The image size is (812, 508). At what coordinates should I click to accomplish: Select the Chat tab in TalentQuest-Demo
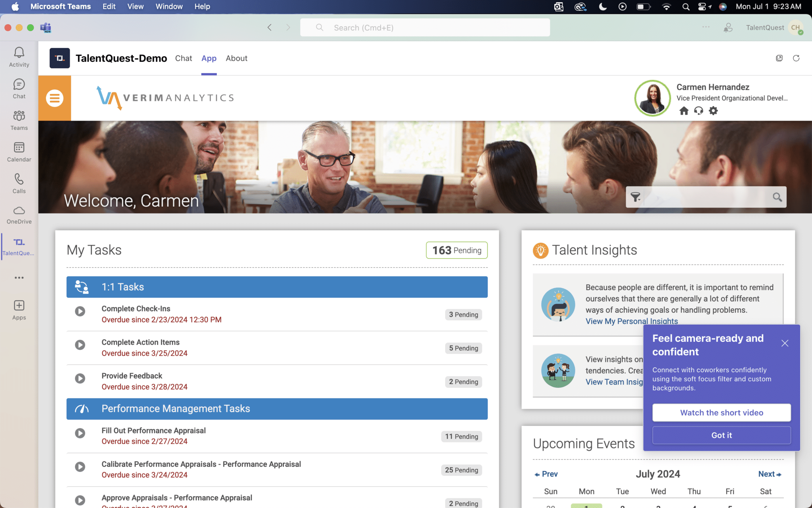184,58
